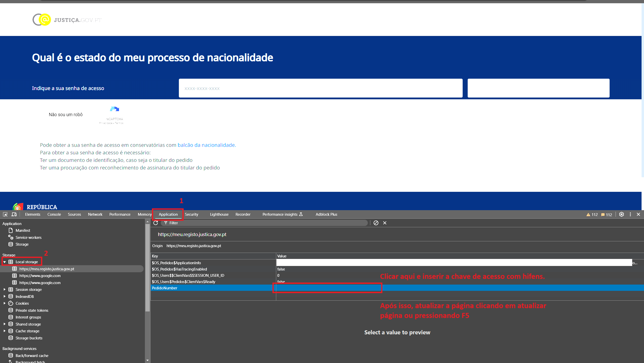This screenshot has width=644, height=363.
Task: Click the Network tab in DevTools
Action: pyautogui.click(x=95, y=214)
